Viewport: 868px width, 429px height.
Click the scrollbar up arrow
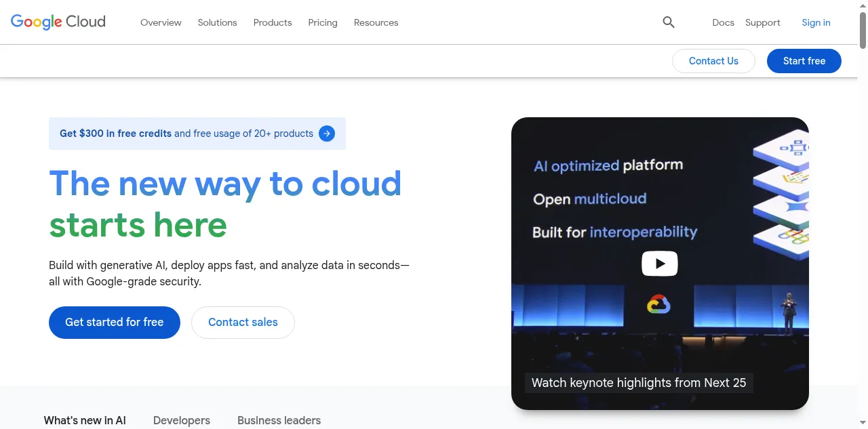coord(863,5)
